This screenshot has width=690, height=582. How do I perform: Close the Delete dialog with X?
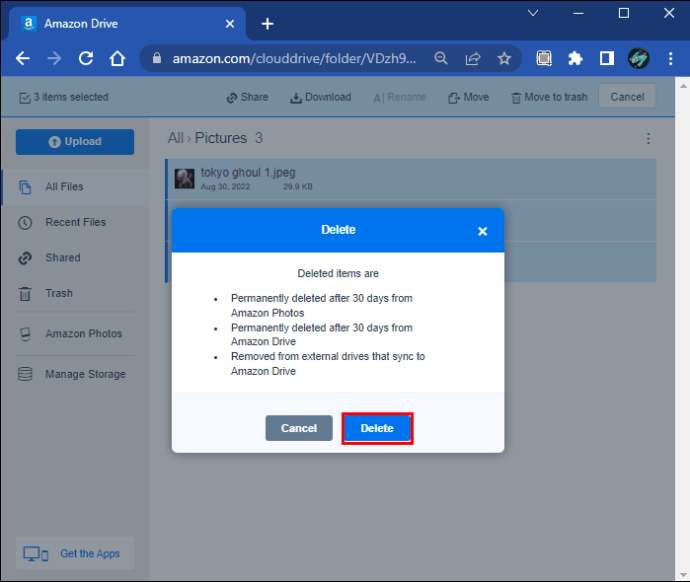[x=482, y=231]
